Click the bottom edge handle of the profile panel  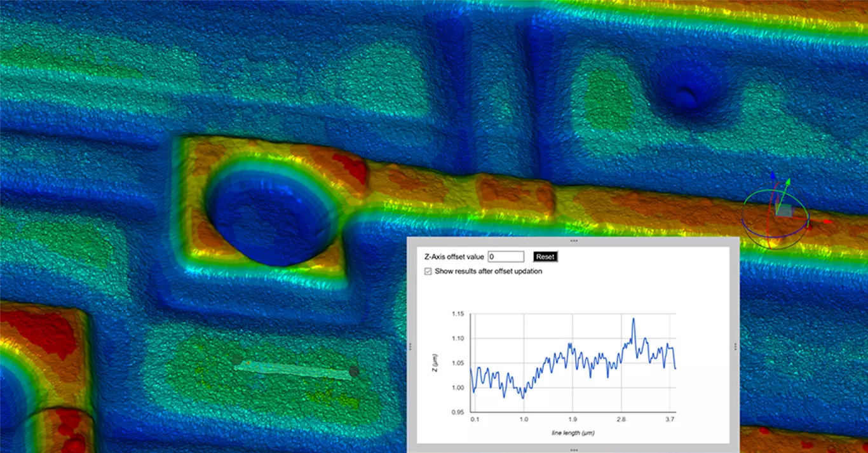(574, 449)
